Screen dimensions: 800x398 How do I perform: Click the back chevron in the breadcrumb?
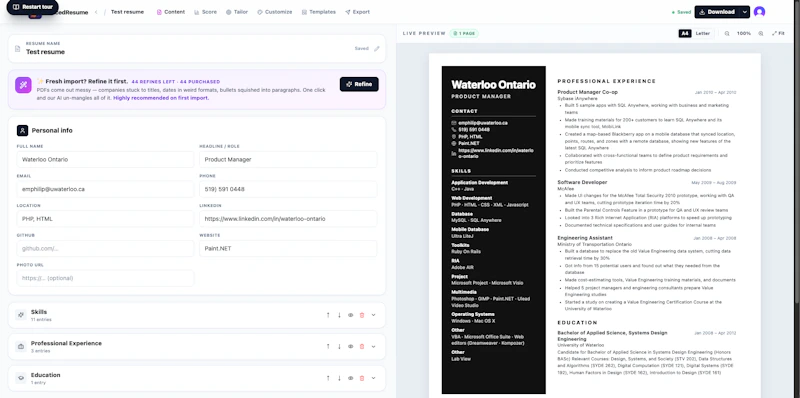[x=96, y=12]
